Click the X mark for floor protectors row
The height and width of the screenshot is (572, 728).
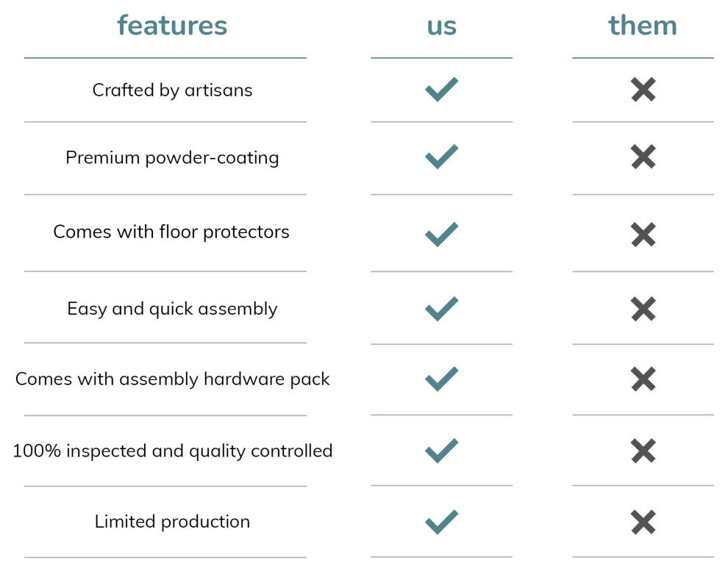pos(643,235)
